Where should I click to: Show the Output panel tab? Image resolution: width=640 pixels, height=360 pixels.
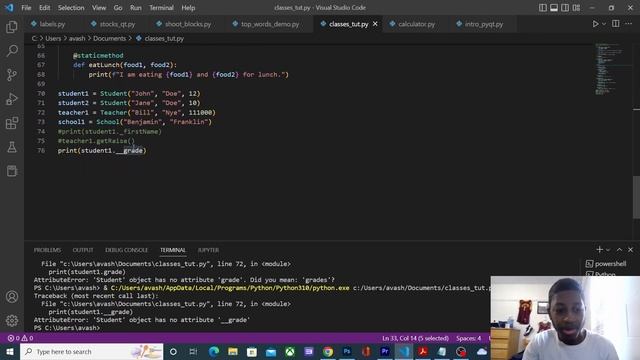pos(83,250)
